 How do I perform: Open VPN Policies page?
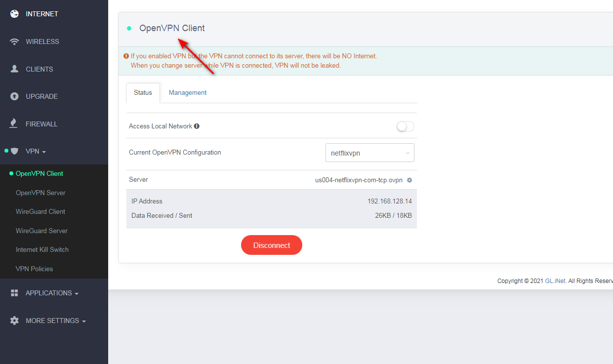point(34,269)
